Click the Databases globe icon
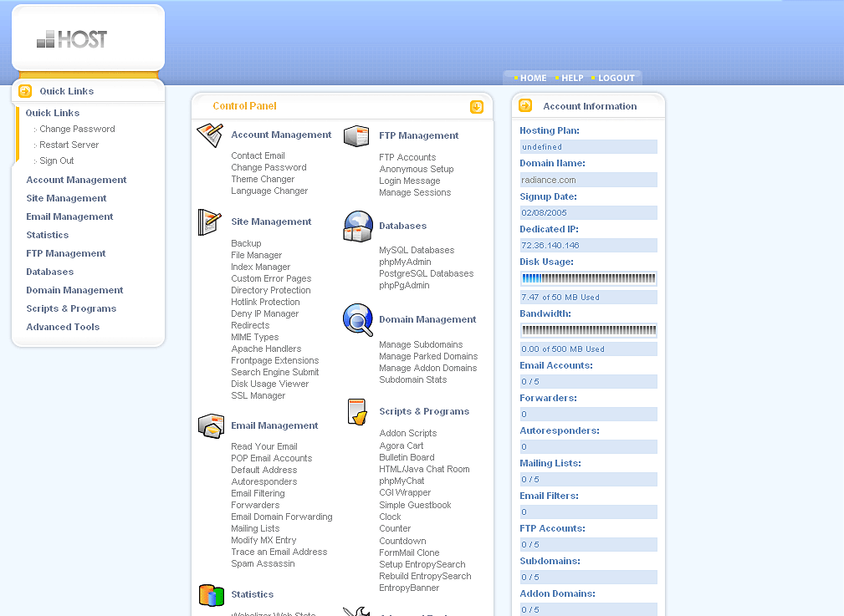This screenshot has height=616, width=844. (x=357, y=227)
